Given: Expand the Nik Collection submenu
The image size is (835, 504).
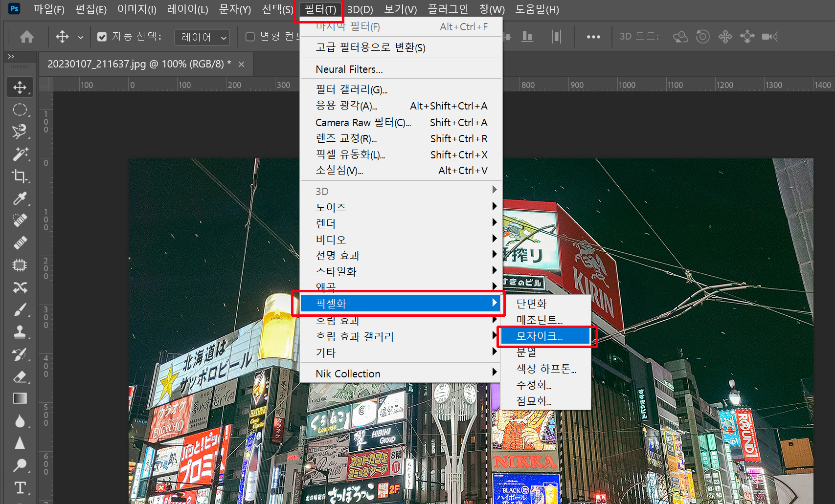Looking at the screenshot, I should point(401,373).
